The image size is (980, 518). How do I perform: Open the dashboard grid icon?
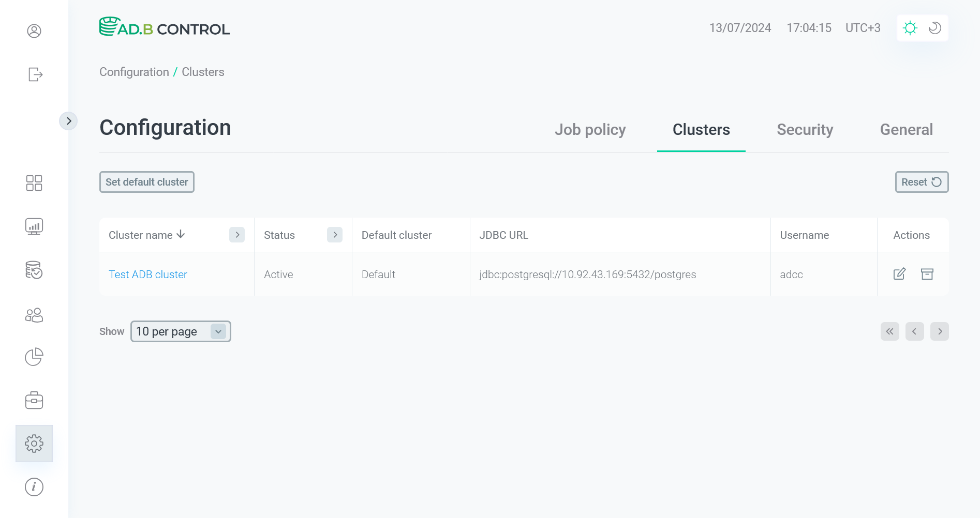(34, 183)
